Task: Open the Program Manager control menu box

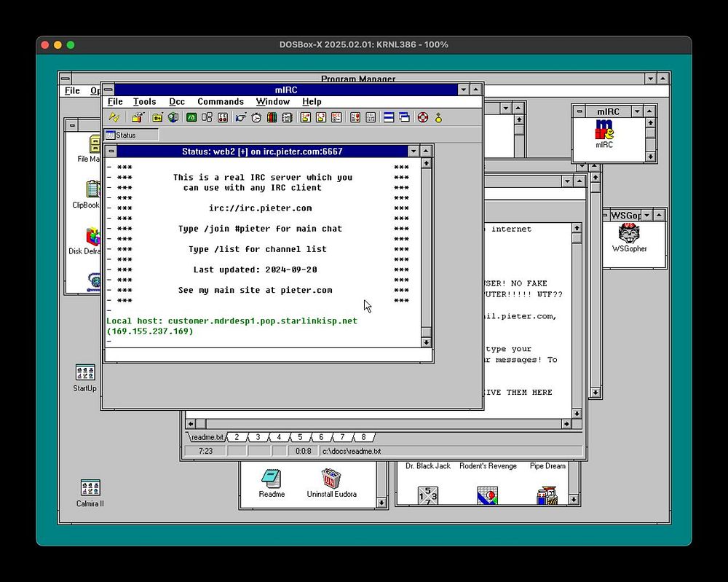Action: click(x=66, y=79)
